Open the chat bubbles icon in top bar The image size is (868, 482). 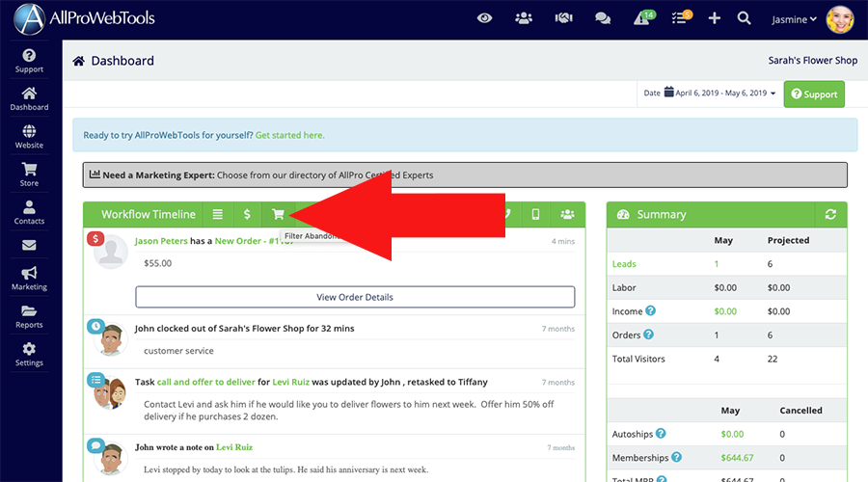point(603,18)
